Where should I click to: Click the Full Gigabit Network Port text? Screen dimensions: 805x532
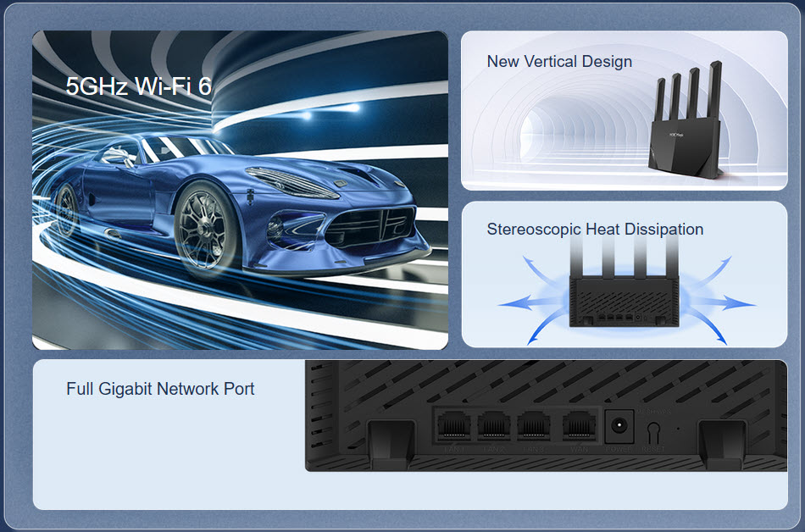pyautogui.click(x=160, y=389)
